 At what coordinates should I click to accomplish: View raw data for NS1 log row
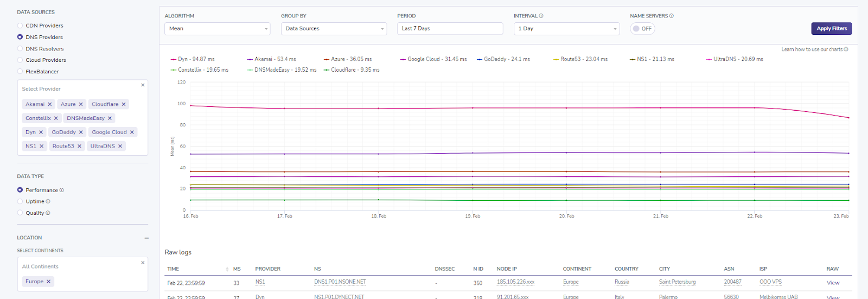(x=833, y=283)
